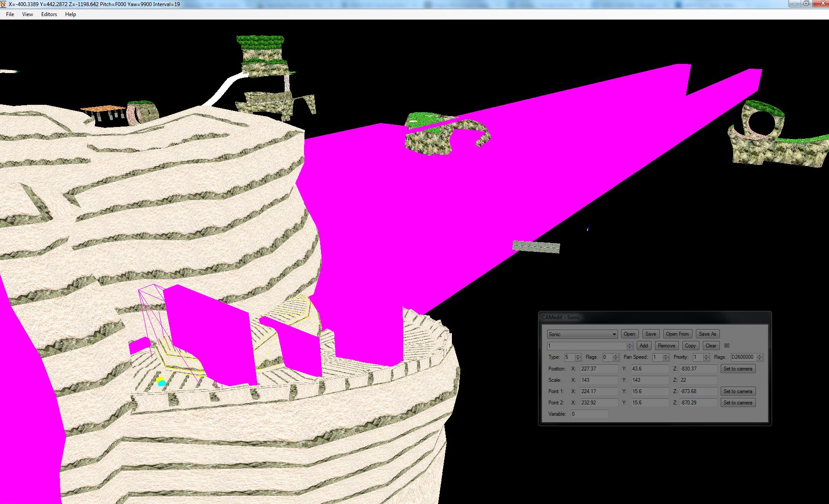The height and width of the screenshot is (504, 829).
Task: Click the Scale Y field
Action: pos(650,380)
